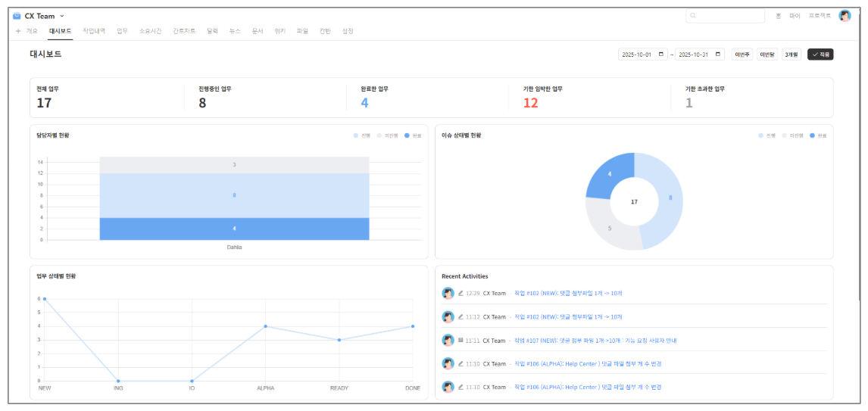
Task: Open the 뉴스 tab
Action: (x=235, y=32)
